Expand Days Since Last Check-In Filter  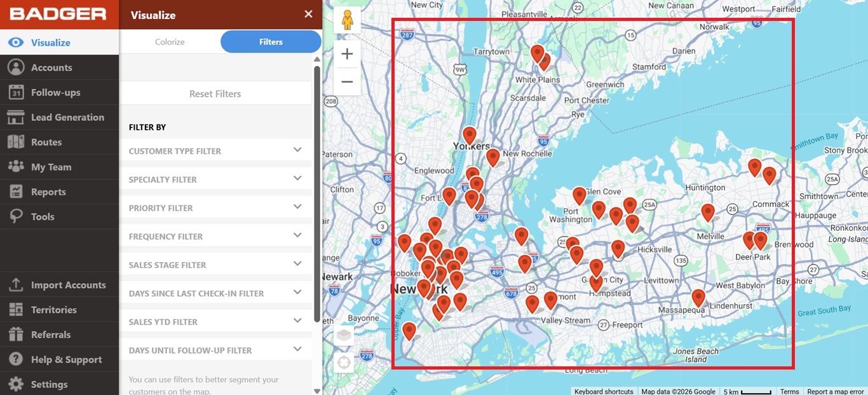coord(215,293)
